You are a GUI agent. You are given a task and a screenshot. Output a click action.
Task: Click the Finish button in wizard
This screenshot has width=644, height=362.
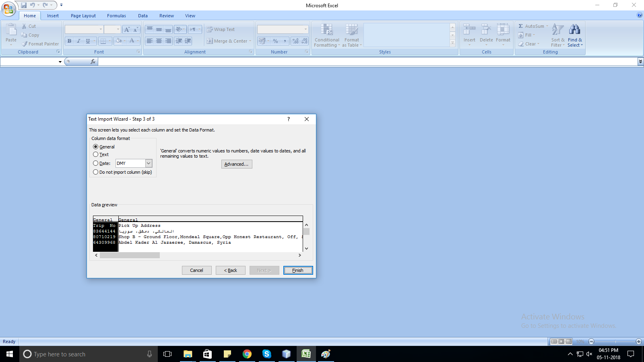click(x=298, y=270)
